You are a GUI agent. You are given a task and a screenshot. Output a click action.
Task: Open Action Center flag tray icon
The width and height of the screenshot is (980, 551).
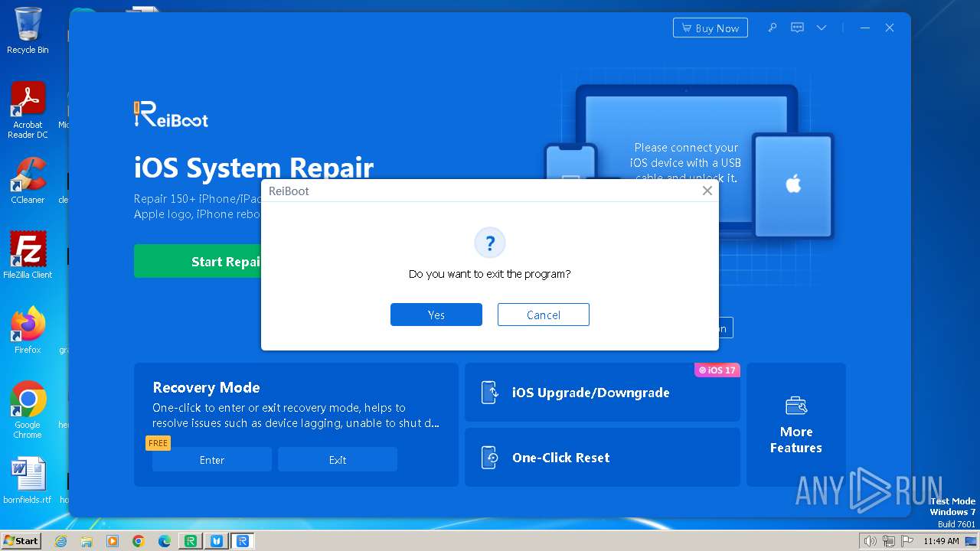907,541
